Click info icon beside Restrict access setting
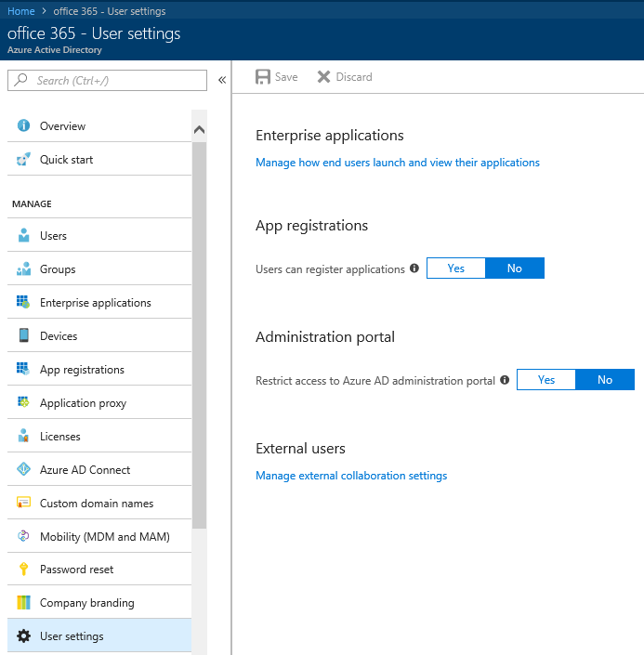Image resolution: width=644 pixels, height=655 pixels. pyautogui.click(x=505, y=380)
